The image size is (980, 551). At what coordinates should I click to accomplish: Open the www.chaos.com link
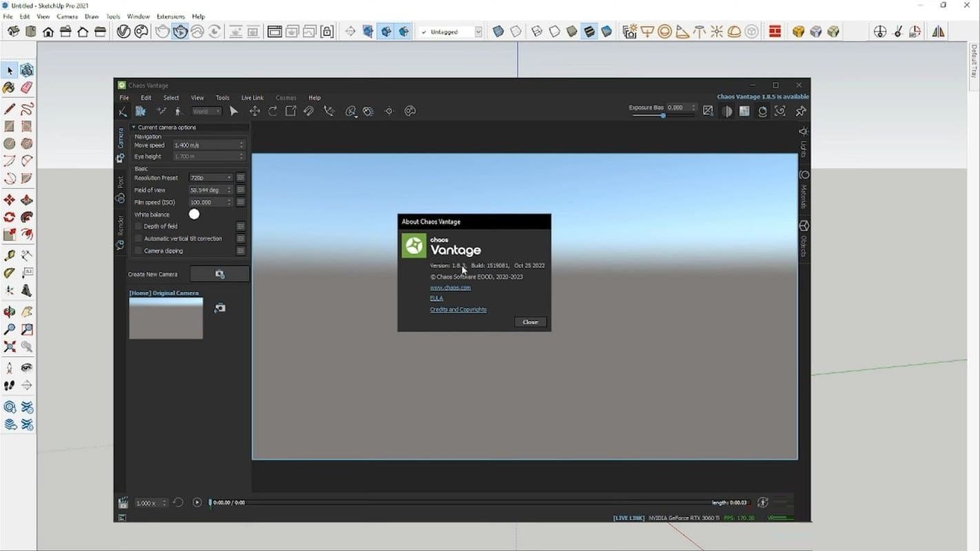click(450, 287)
